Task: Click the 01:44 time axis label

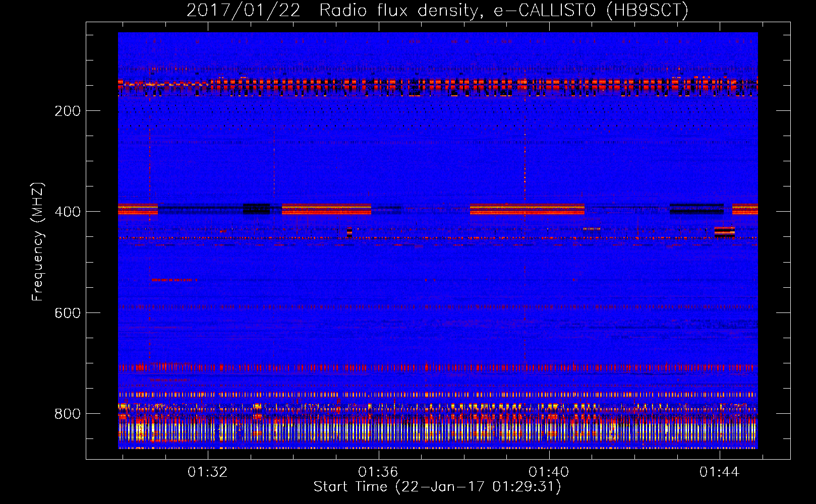Action: 719,472
